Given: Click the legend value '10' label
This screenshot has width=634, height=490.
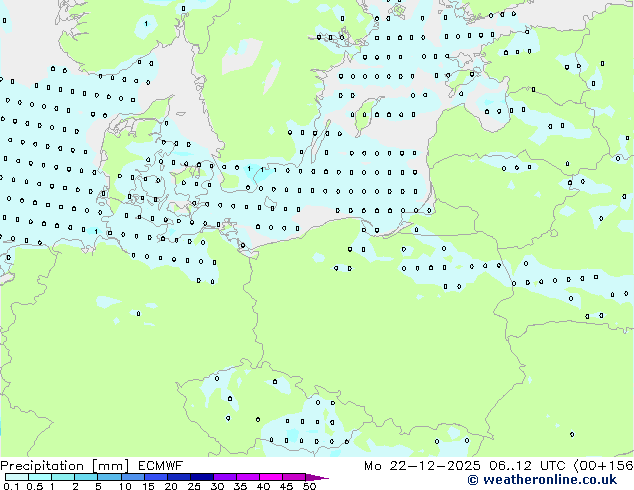Looking at the screenshot, I should (x=125, y=486).
